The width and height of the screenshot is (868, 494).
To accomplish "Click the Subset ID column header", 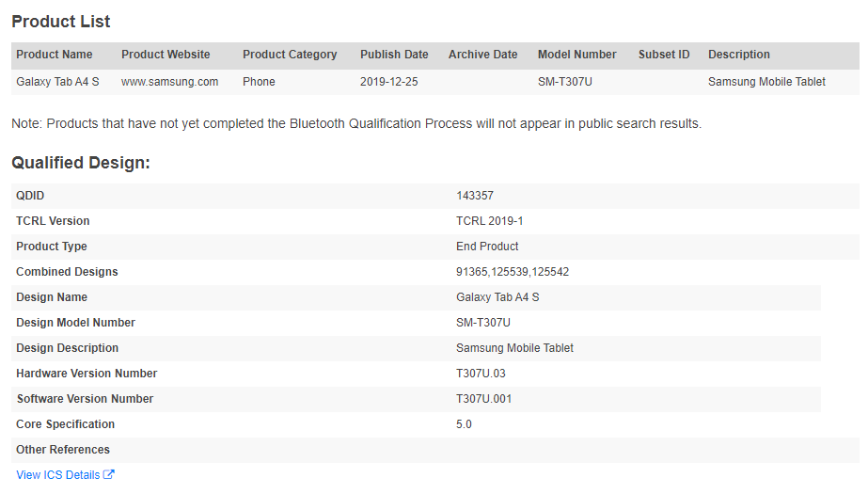I will point(664,55).
